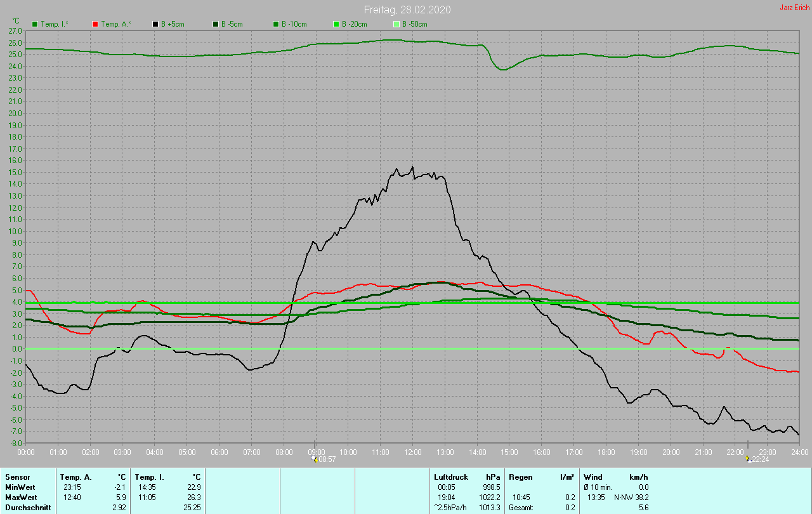
Task: Click the chart title 'Freitag, 28.02.2020'
Action: tap(407, 10)
